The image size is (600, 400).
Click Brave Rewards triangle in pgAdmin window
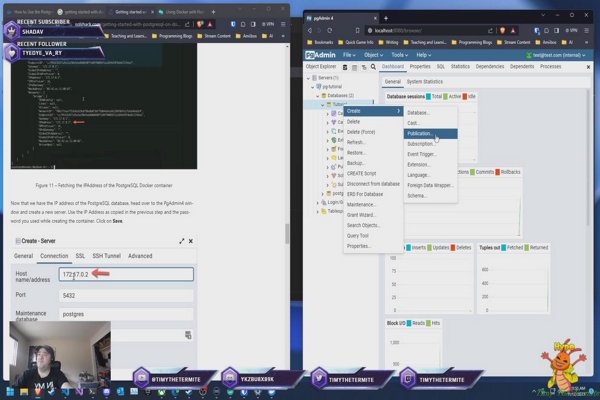(x=513, y=30)
